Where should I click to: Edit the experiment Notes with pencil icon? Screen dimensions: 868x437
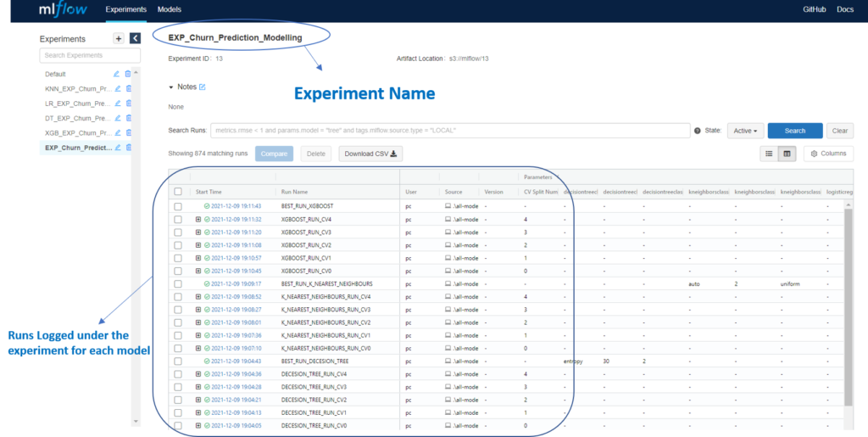202,87
